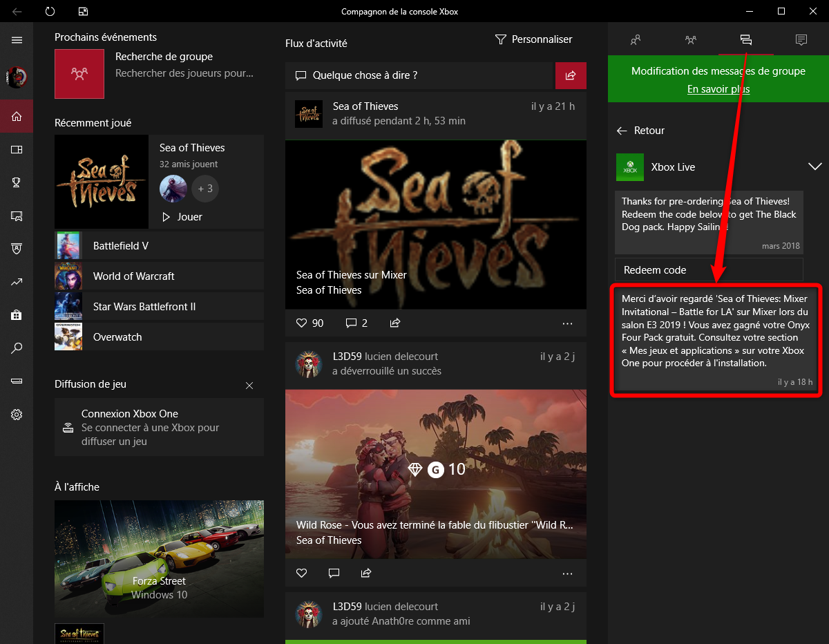Open the Wild Rose achievement image

point(436,474)
